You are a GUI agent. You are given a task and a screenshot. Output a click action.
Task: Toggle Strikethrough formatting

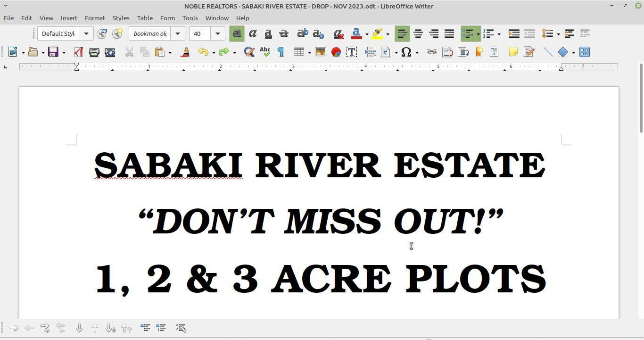[284, 33]
